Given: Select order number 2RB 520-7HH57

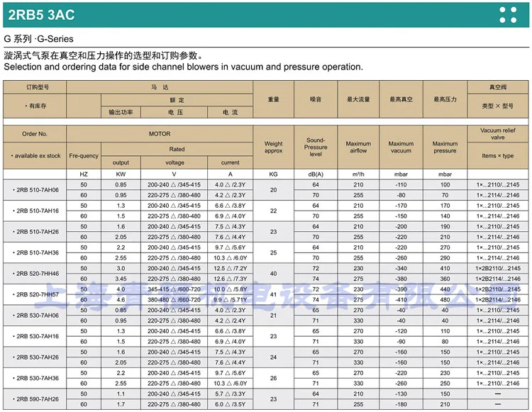Looking at the screenshot, I should pyautogui.click(x=35, y=294).
